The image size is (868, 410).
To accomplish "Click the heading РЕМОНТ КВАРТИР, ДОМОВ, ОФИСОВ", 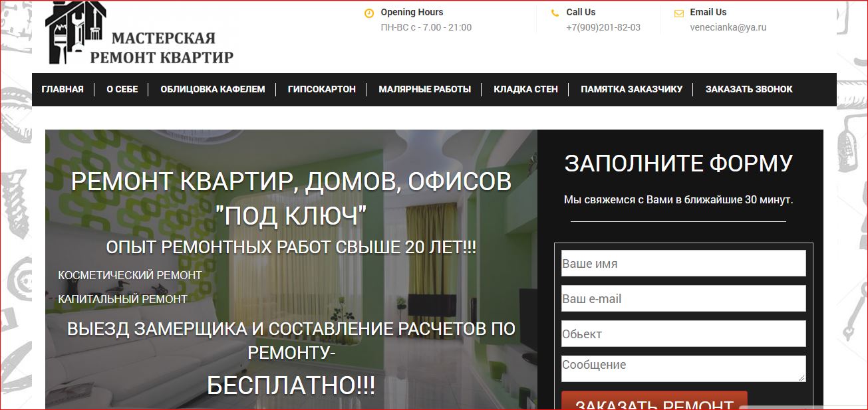I will [x=291, y=182].
